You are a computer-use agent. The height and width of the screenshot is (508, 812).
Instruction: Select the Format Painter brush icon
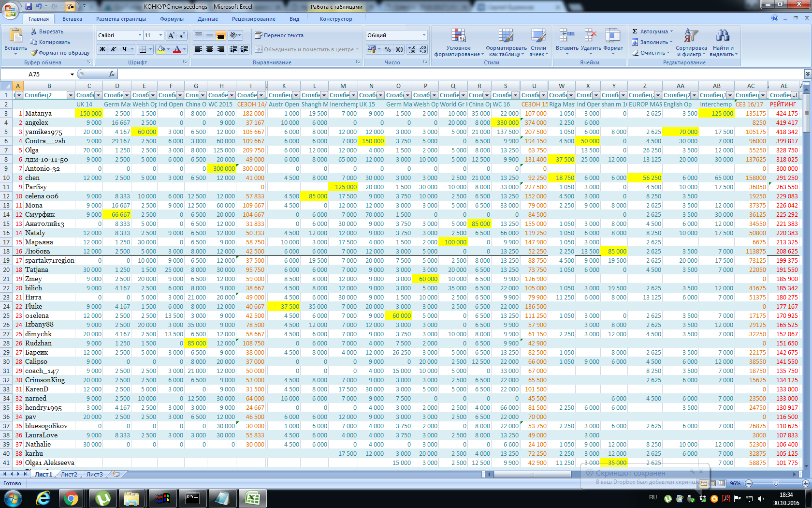tap(34, 53)
